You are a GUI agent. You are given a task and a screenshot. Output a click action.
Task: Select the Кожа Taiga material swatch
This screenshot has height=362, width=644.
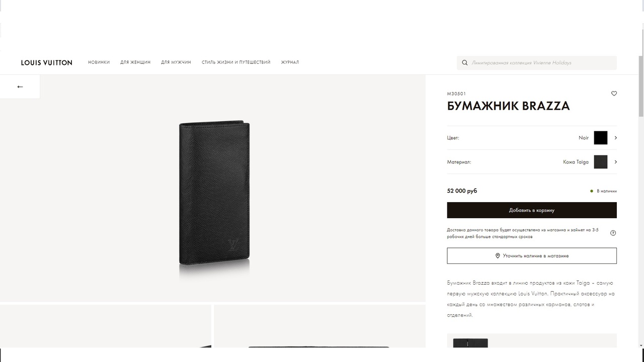(601, 162)
